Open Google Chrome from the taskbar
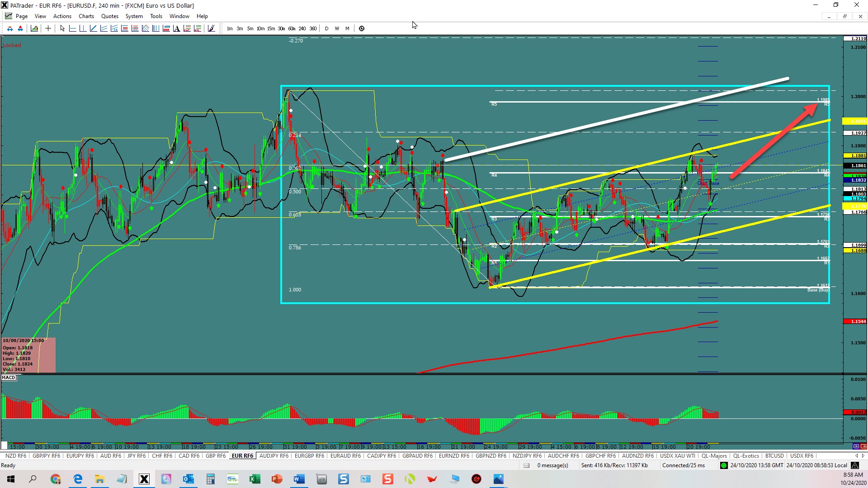The image size is (868, 488). 56,479
